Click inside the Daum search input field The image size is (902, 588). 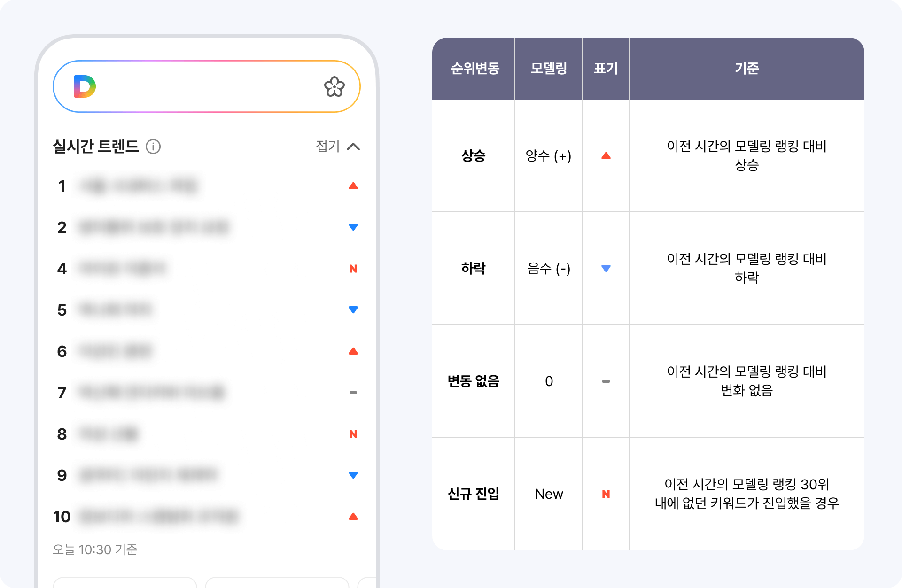(x=207, y=86)
